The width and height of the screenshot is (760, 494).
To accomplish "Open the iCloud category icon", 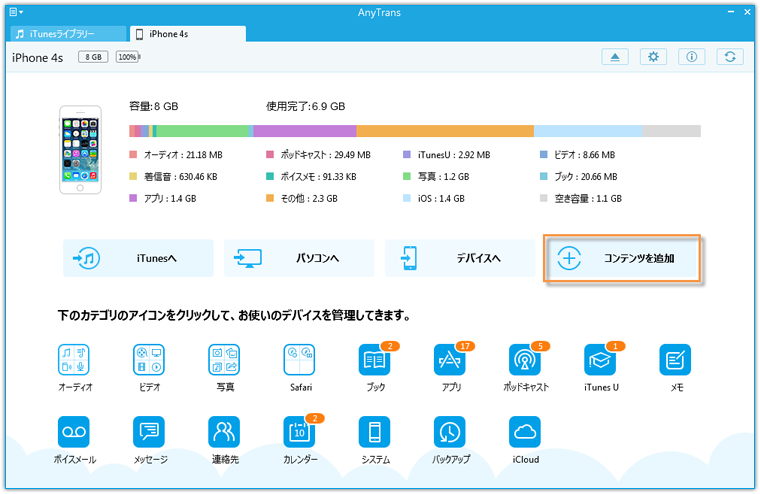I will click(x=524, y=431).
